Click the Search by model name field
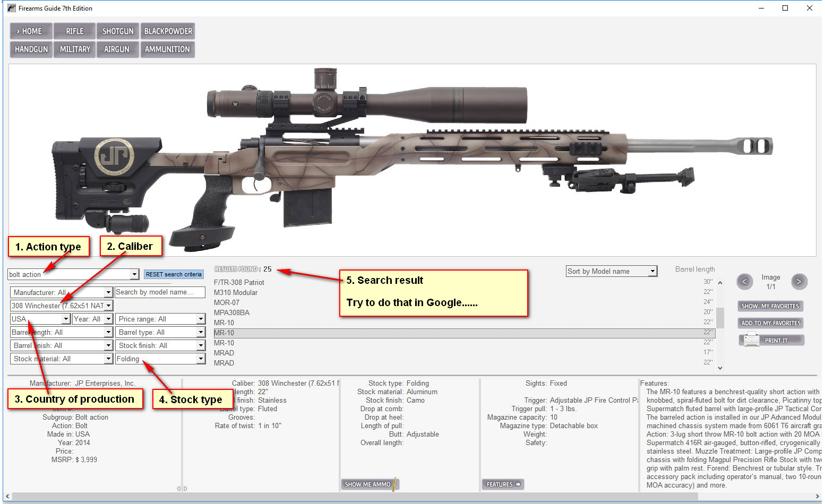Screen dimensions: 825x504 [160, 292]
